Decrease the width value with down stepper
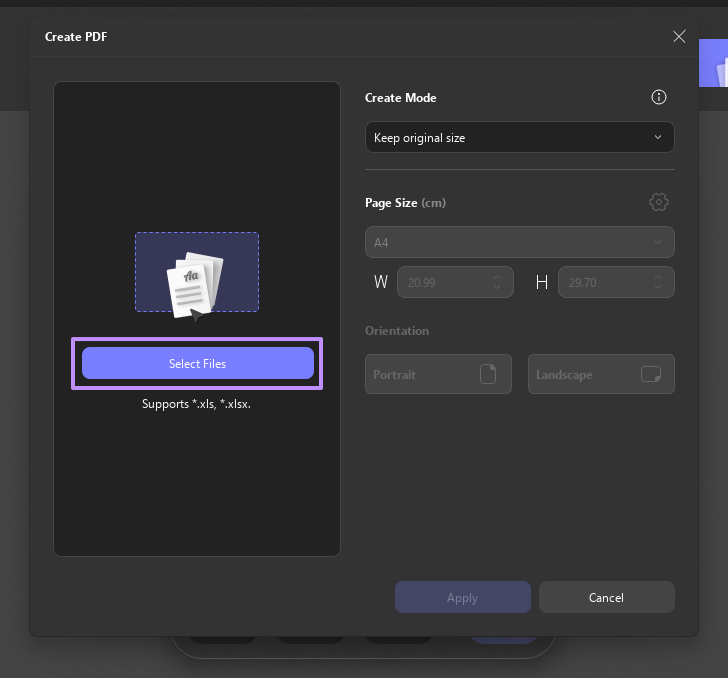The height and width of the screenshot is (678, 728). (x=497, y=287)
